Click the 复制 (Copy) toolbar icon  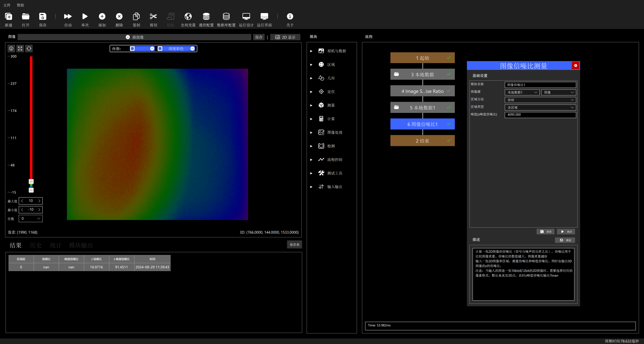click(x=136, y=17)
